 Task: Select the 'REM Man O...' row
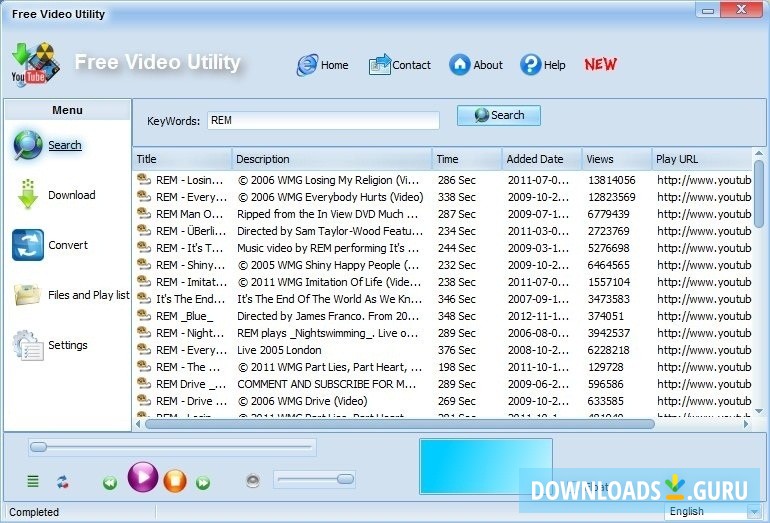444,214
